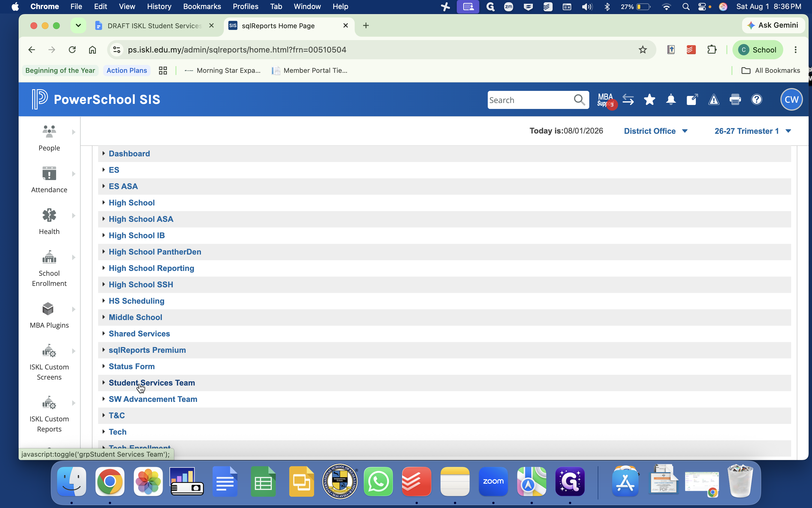Screen dimensions: 812x508
Task: Switch to DRAFT ISKL Student Services tab
Action: coord(155,26)
